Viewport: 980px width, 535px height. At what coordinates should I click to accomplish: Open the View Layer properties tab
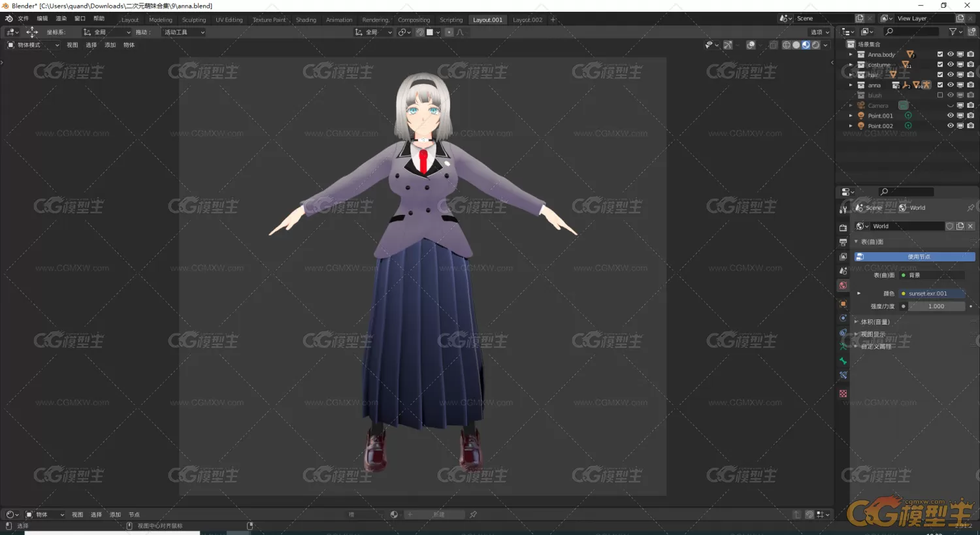(x=843, y=256)
